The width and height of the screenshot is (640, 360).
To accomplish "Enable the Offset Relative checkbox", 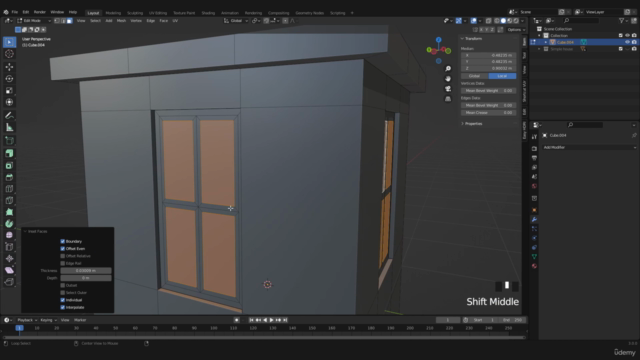I will 62,256.
